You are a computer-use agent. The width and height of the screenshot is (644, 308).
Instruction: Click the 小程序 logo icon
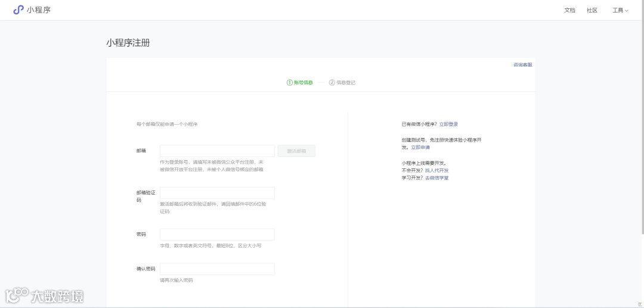(x=18, y=10)
